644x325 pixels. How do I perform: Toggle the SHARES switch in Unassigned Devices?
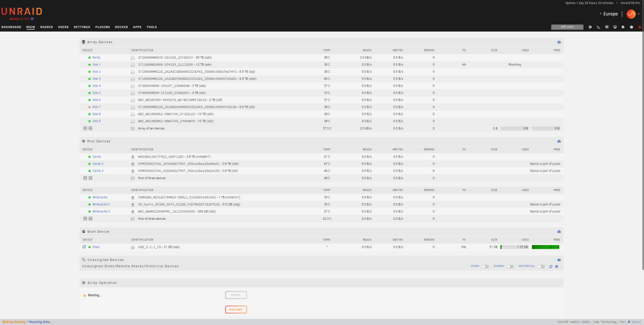coord(510,266)
